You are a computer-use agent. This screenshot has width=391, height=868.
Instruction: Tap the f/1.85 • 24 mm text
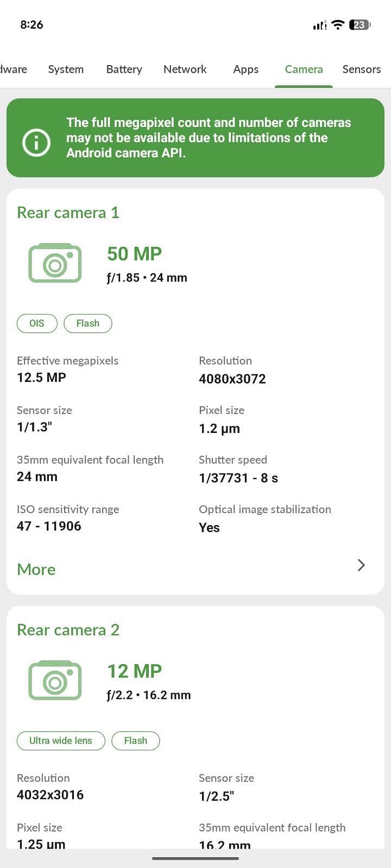[x=147, y=277]
